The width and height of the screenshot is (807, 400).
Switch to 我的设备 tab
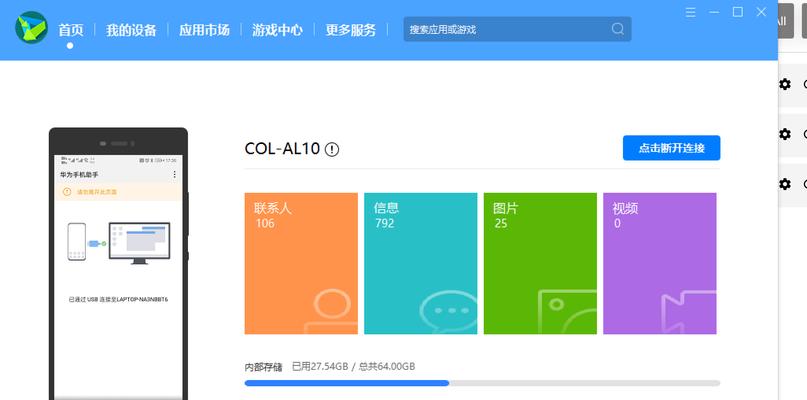coord(131,30)
